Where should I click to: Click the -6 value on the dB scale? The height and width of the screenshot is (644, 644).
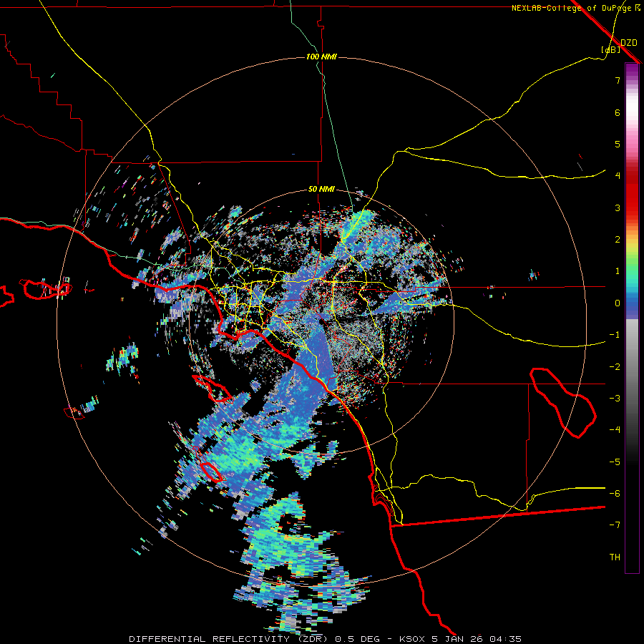pos(615,494)
